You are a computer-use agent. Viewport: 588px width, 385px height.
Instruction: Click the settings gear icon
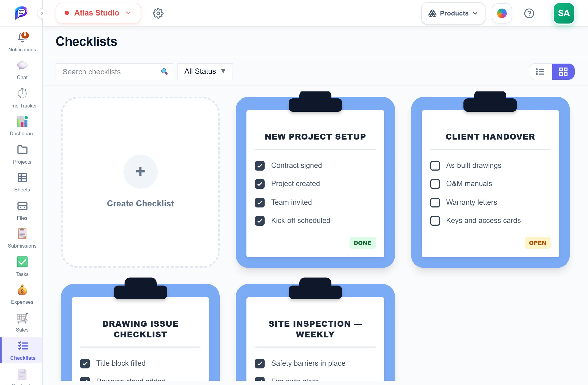[158, 13]
